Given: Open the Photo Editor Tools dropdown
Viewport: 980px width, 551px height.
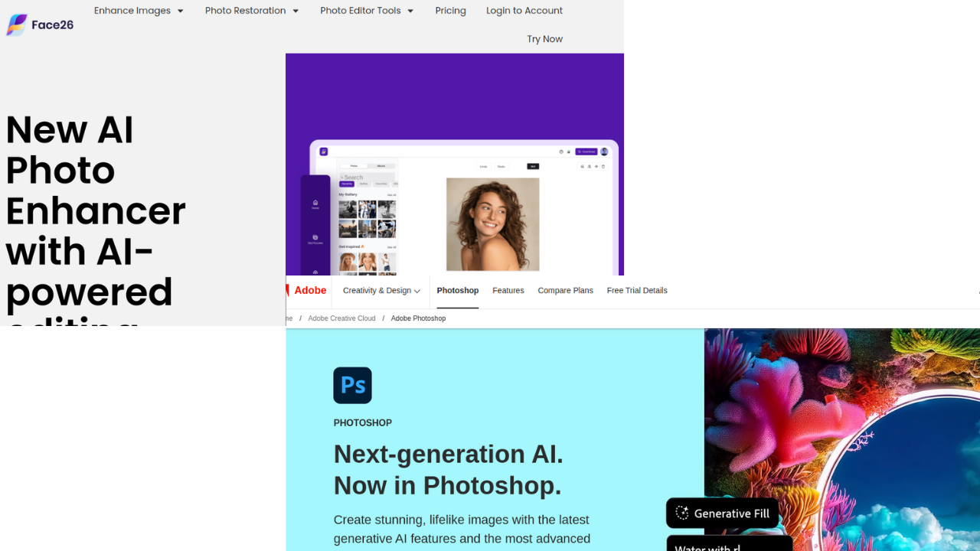Looking at the screenshot, I should point(367,11).
